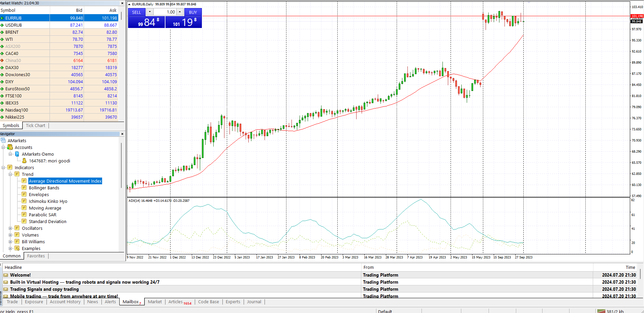
Task: Collapse the Trend indicator folder
Action: point(10,174)
